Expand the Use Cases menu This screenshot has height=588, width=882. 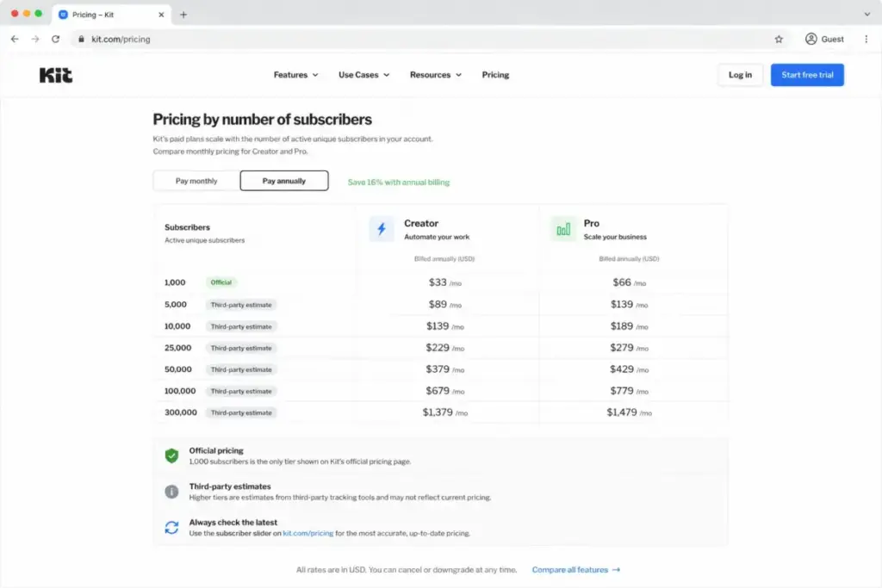[364, 75]
